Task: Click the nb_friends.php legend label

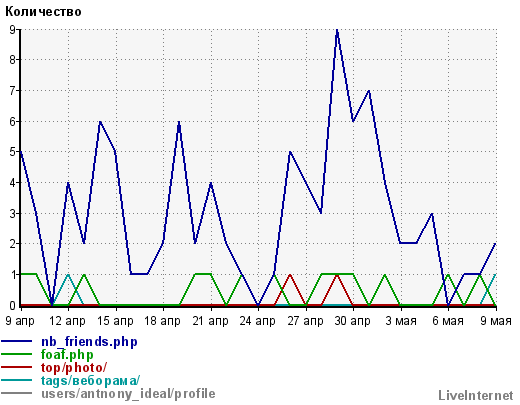Action: click(x=89, y=342)
